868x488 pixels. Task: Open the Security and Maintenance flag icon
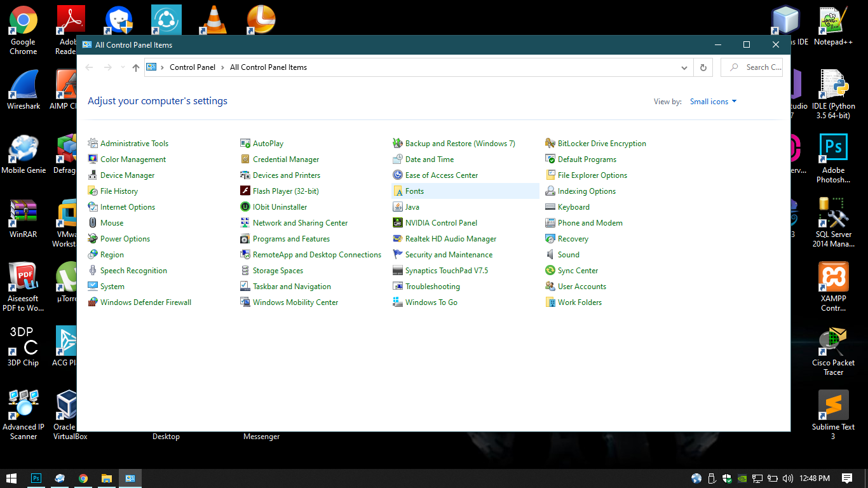coord(398,255)
